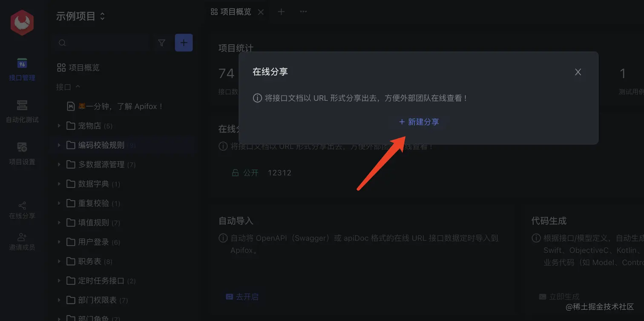644x321 pixels.
Task: Open 自动化测试 in the sidebar
Action: 22,112
